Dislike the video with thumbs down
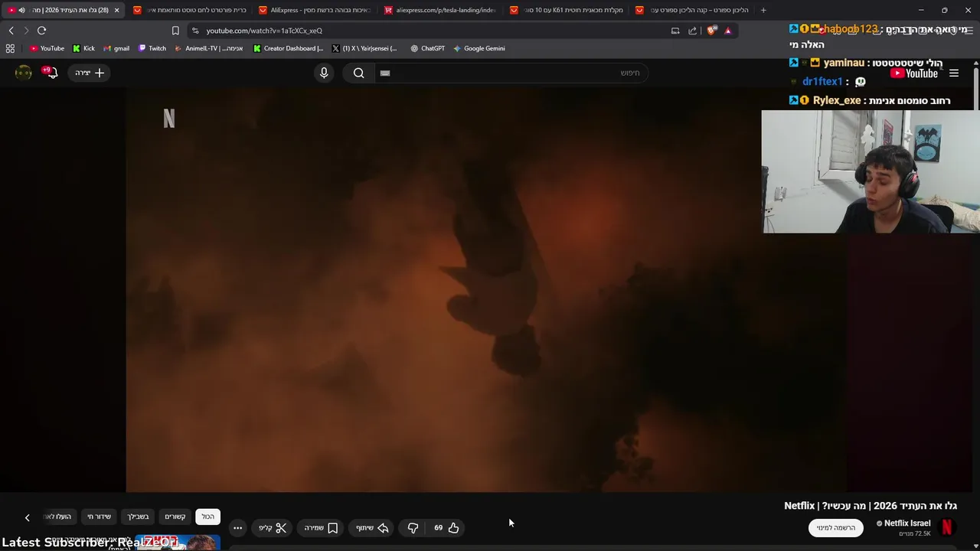 (413, 527)
